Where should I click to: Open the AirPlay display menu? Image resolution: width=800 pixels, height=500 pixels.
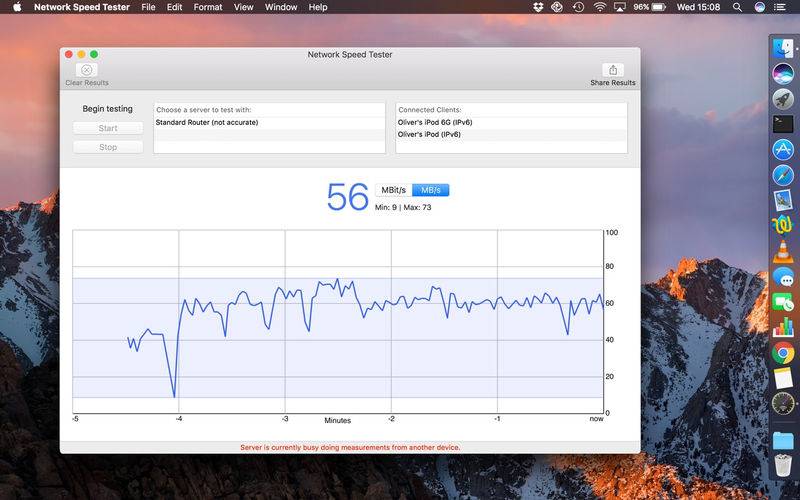pos(619,7)
